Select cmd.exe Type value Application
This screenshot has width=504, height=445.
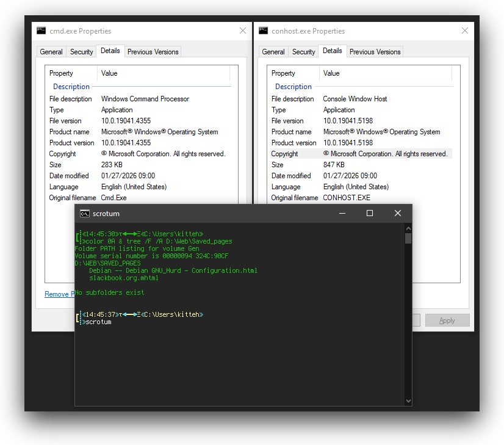(117, 110)
